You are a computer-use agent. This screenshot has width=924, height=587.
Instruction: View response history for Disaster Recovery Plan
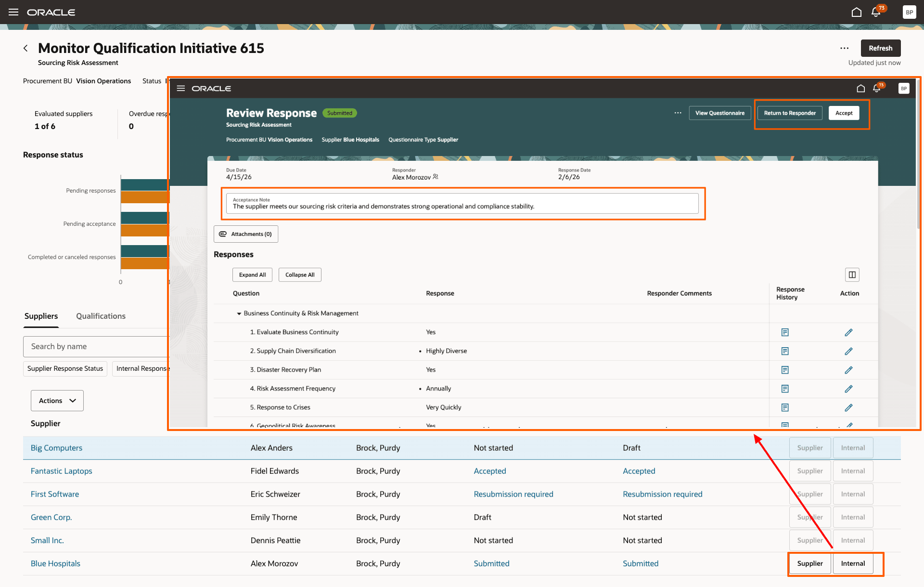pos(785,370)
